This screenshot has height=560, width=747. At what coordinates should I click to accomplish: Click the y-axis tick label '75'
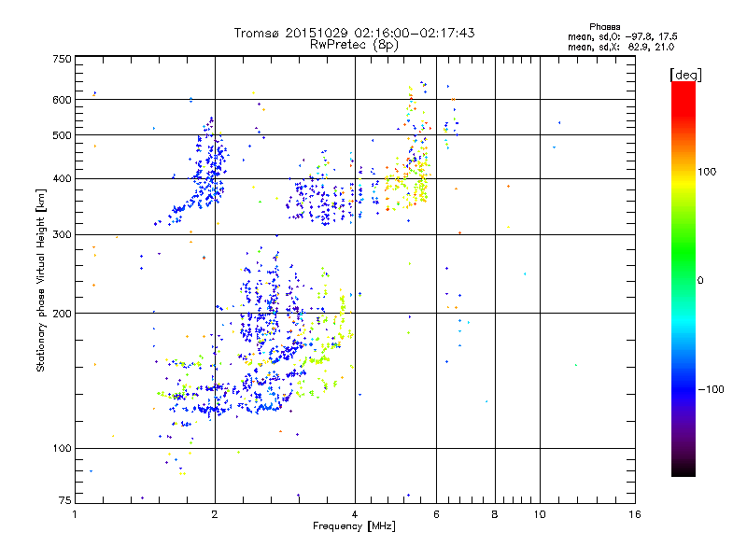point(65,500)
